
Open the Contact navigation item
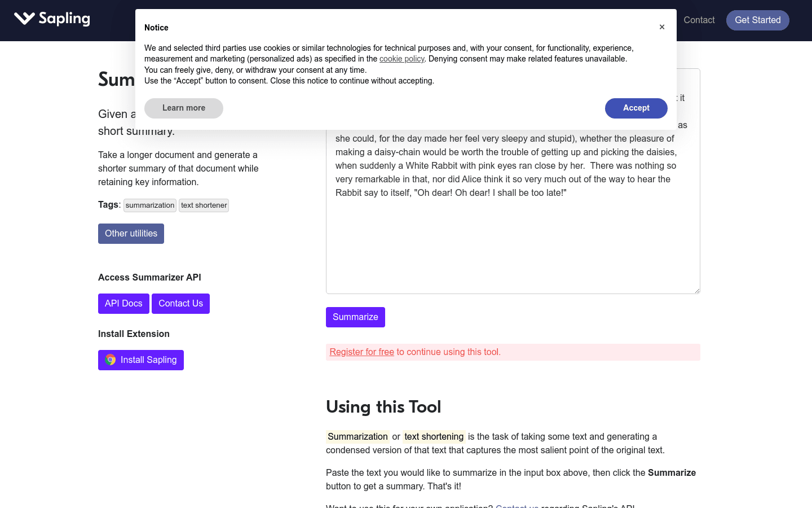(699, 20)
